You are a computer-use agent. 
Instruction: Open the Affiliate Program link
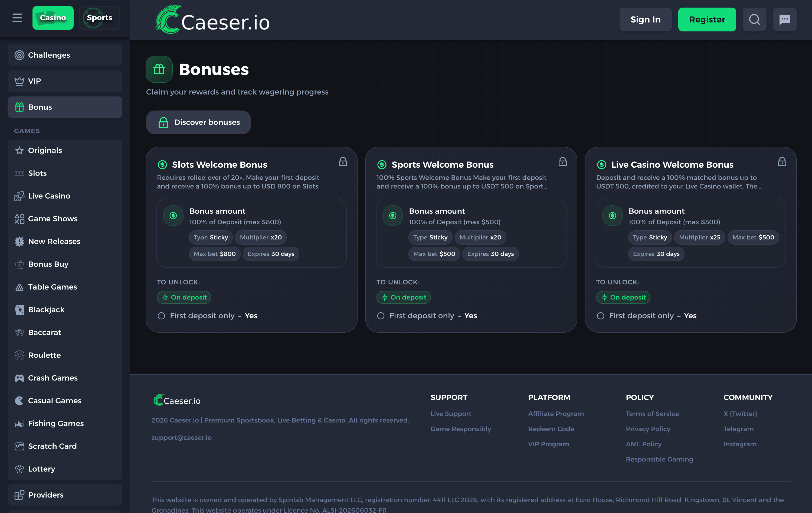pos(556,414)
